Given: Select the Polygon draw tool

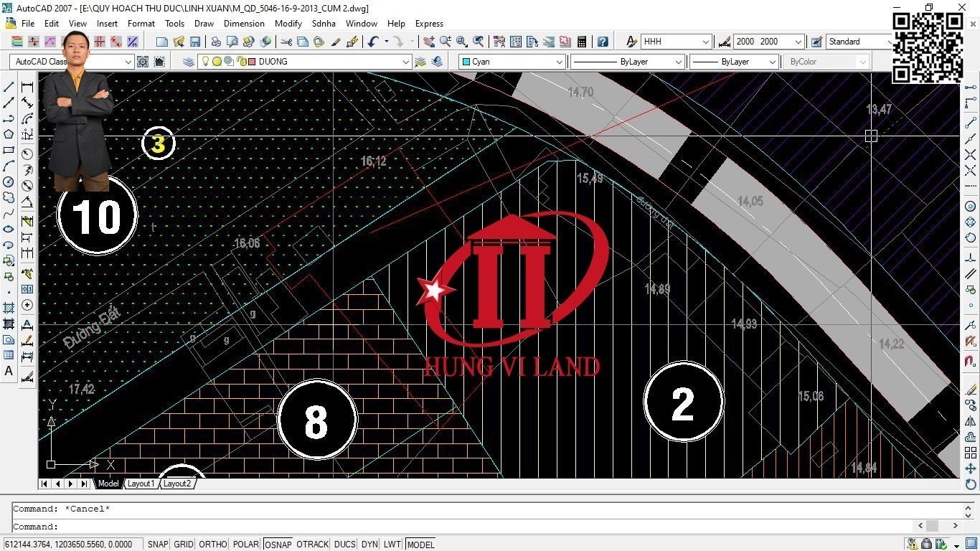Looking at the screenshot, I should 9,134.
